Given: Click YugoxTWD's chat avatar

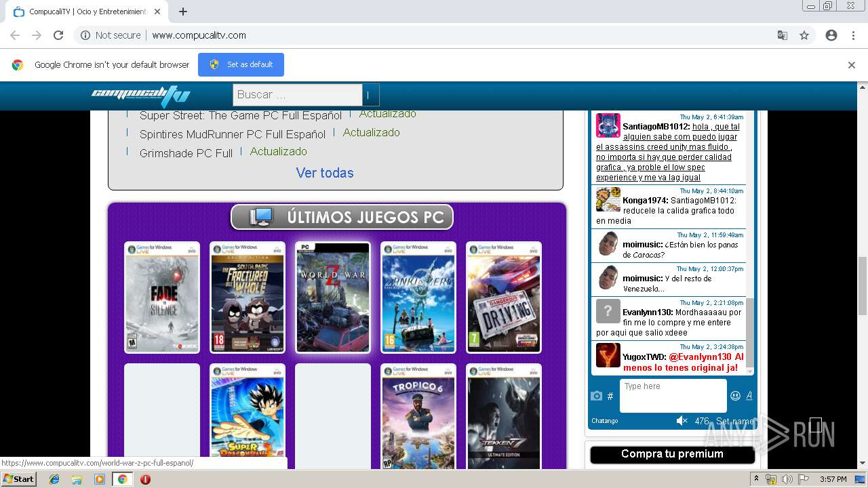Looking at the screenshot, I should click(608, 355).
